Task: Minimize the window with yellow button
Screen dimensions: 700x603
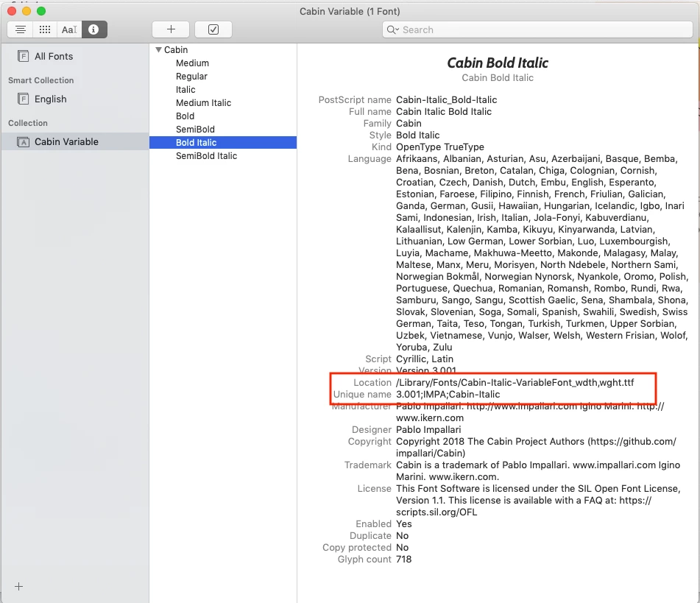Action: coord(26,11)
